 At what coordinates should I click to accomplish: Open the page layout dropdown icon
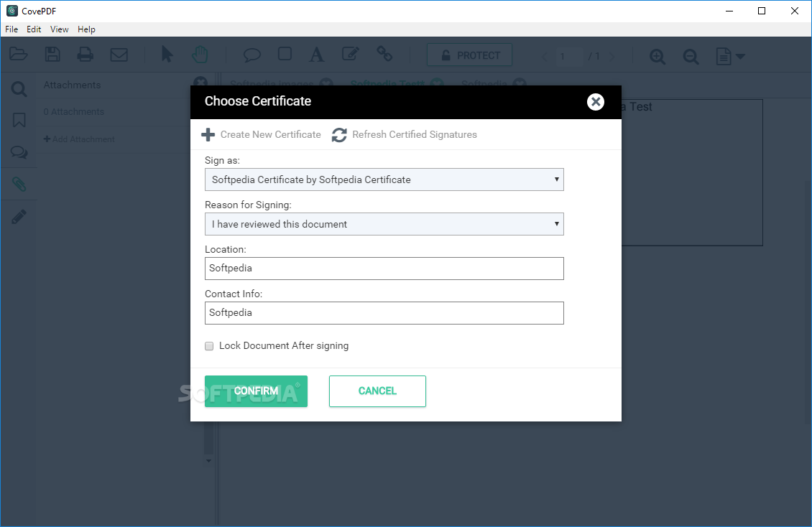coord(730,56)
